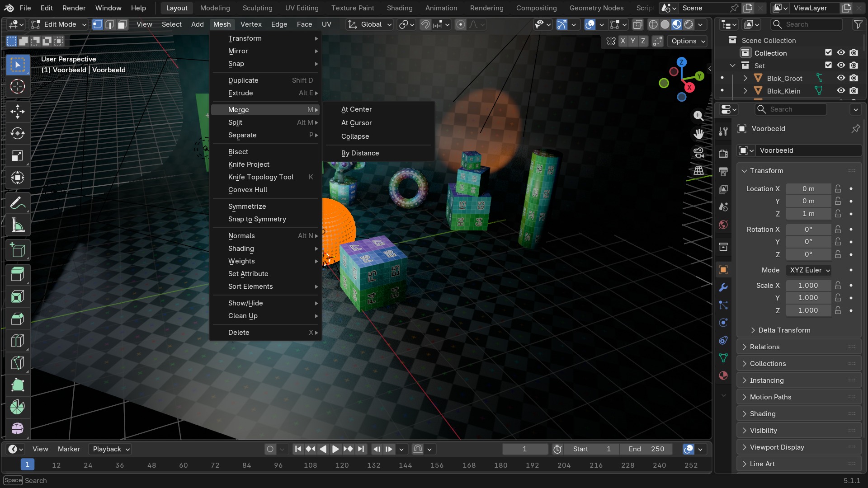Hide Blok_Groot with eye icon
This screenshot has width=868, height=488.
click(841, 78)
